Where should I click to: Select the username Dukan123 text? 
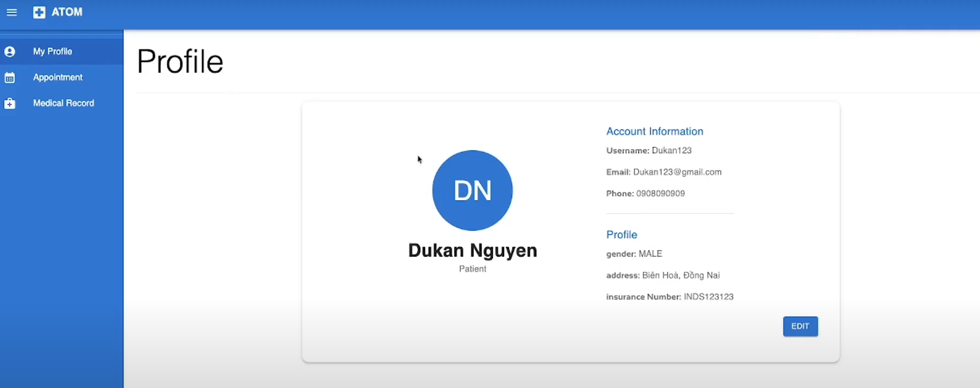coord(671,151)
